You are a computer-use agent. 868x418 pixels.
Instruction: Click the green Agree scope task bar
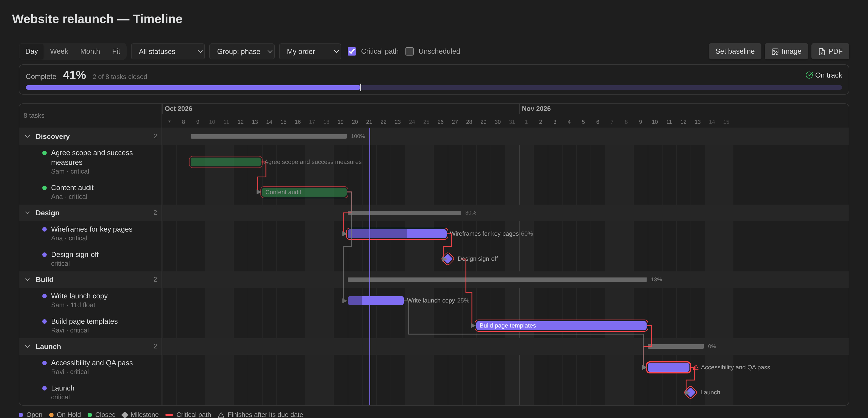click(226, 162)
